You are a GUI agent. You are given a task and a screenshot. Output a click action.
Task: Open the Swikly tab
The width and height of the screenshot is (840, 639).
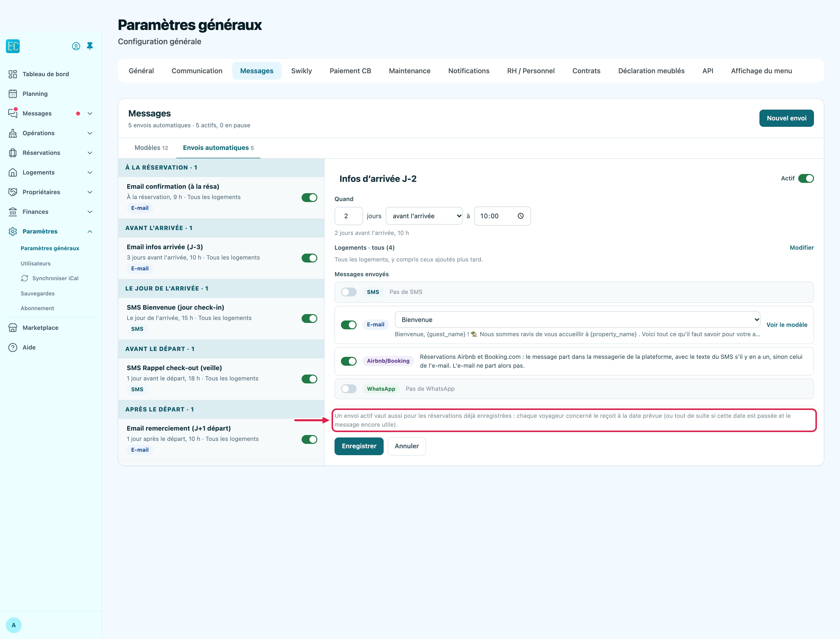tap(301, 71)
